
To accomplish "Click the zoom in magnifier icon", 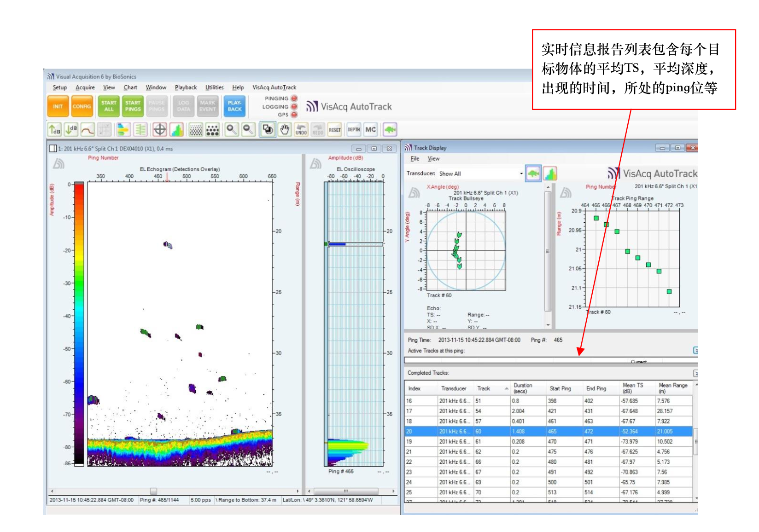I will click(x=232, y=130).
